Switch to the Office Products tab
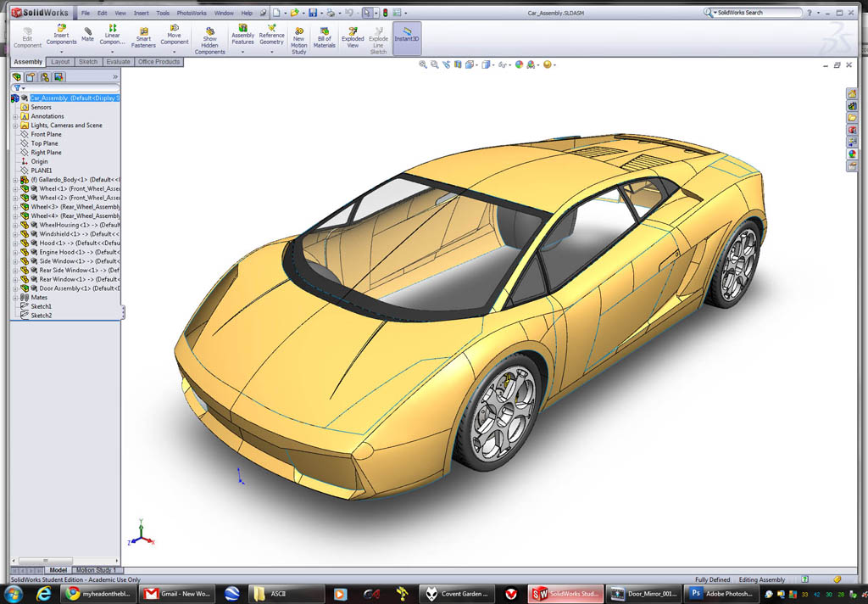The image size is (868, 604). [159, 62]
